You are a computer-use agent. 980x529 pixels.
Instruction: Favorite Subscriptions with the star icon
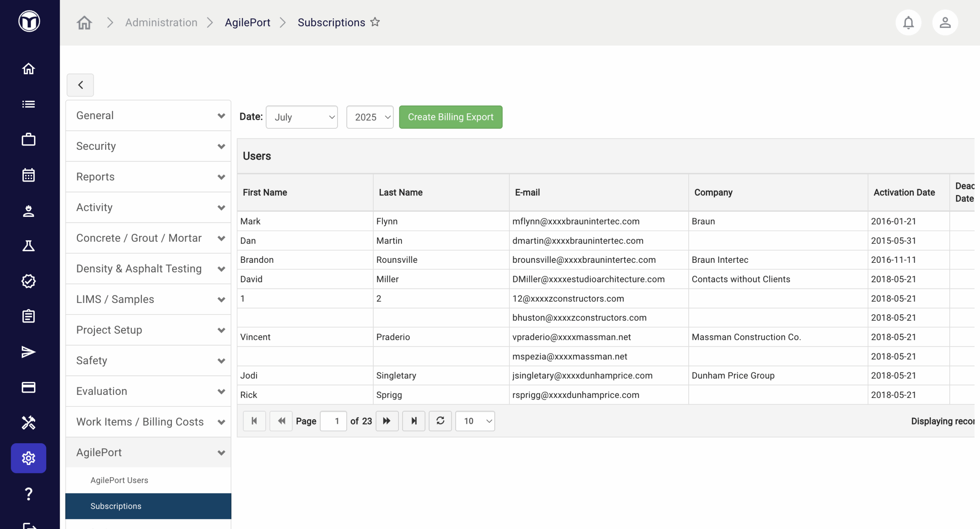point(375,22)
